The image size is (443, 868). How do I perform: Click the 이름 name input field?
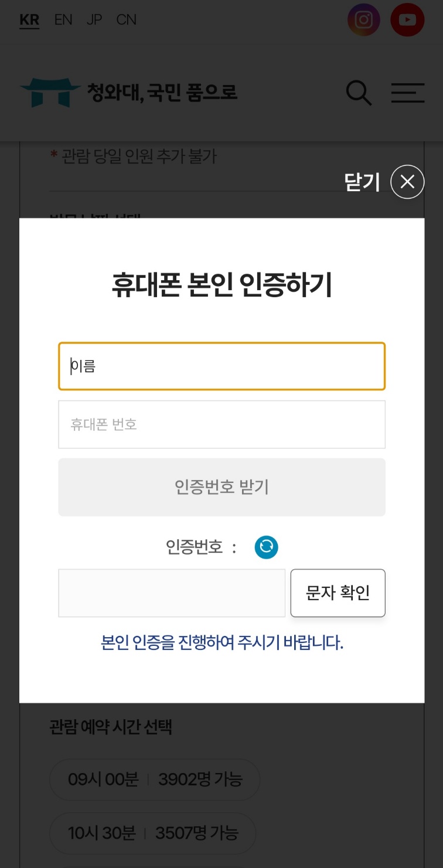pyautogui.click(x=221, y=366)
